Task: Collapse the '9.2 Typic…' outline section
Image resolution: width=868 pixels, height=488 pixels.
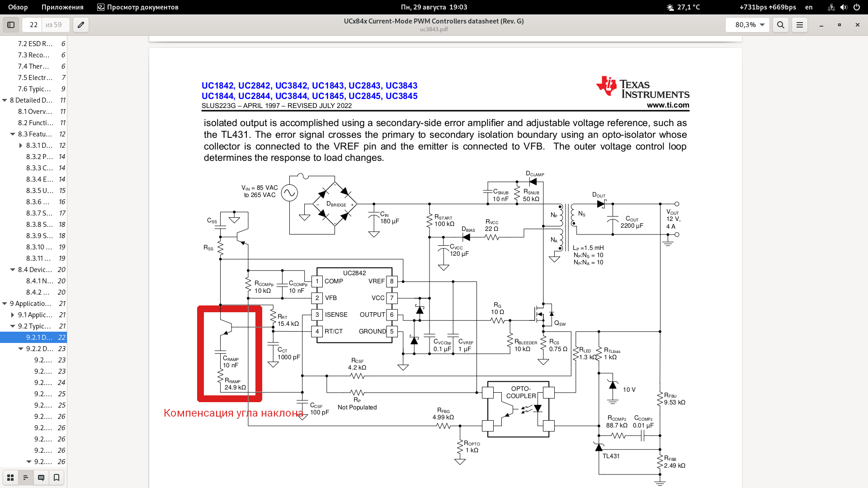Action: point(13,326)
